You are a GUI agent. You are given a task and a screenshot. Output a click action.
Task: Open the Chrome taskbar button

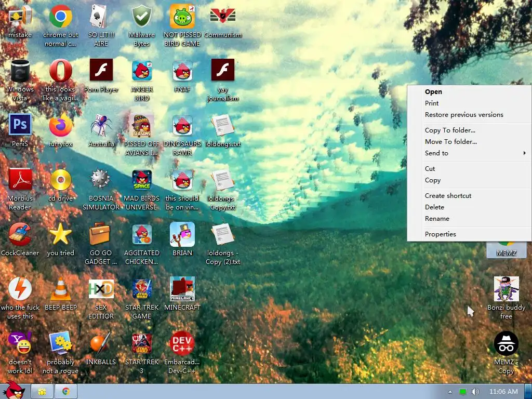point(66,392)
